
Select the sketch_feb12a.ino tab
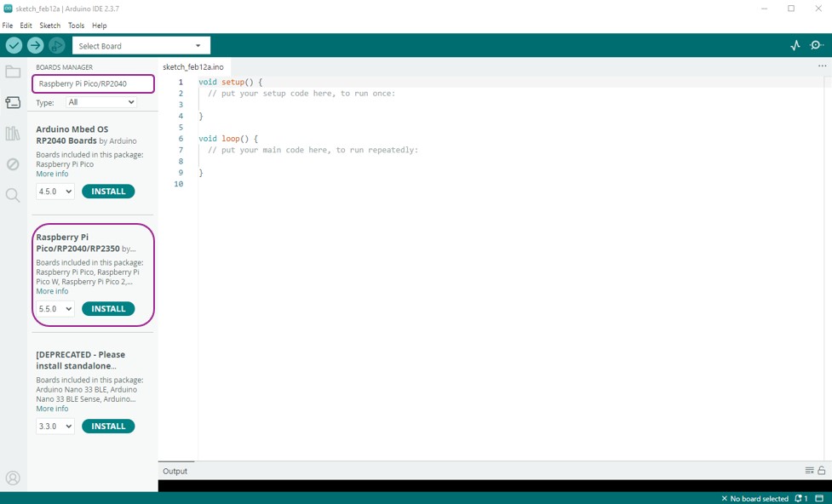click(x=193, y=67)
